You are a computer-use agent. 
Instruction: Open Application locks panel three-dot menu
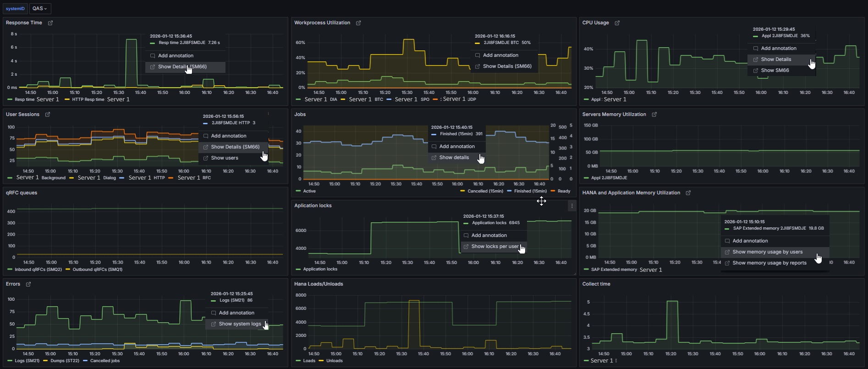tap(571, 206)
